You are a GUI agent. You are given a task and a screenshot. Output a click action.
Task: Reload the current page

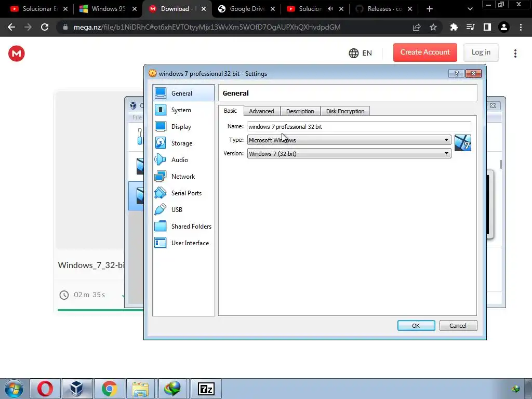45,27
